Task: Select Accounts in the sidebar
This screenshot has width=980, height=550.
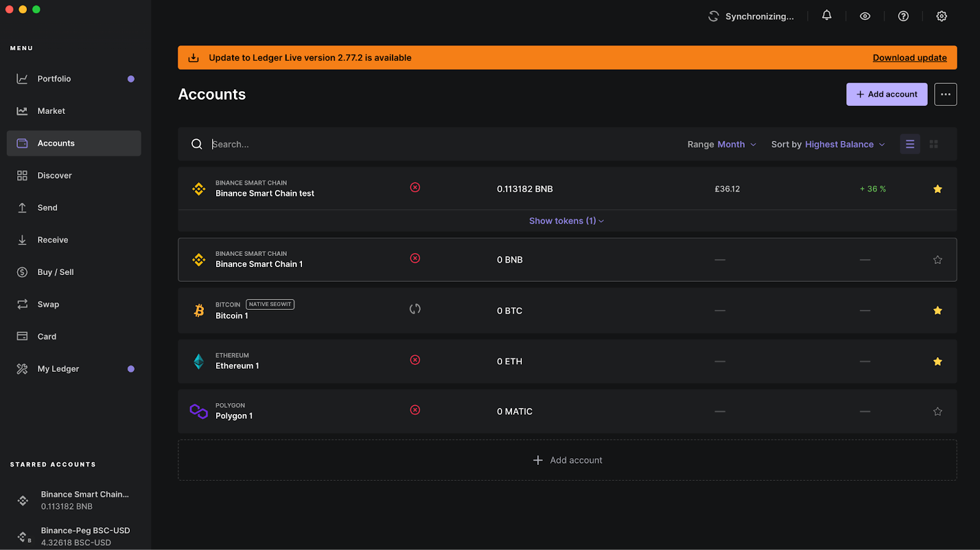Action: 74,143
